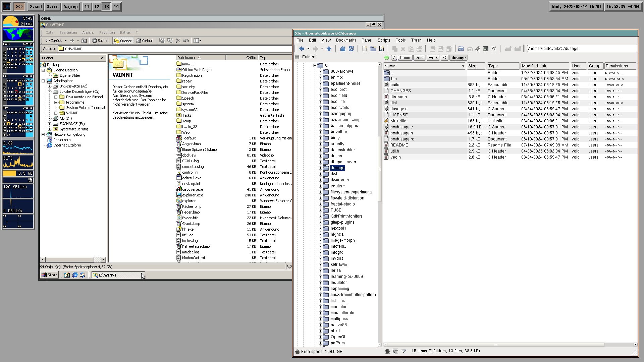The height and width of the screenshot is (362, 644).
Task: Open the Xfe Scripts menu
Action: [384, 40]
